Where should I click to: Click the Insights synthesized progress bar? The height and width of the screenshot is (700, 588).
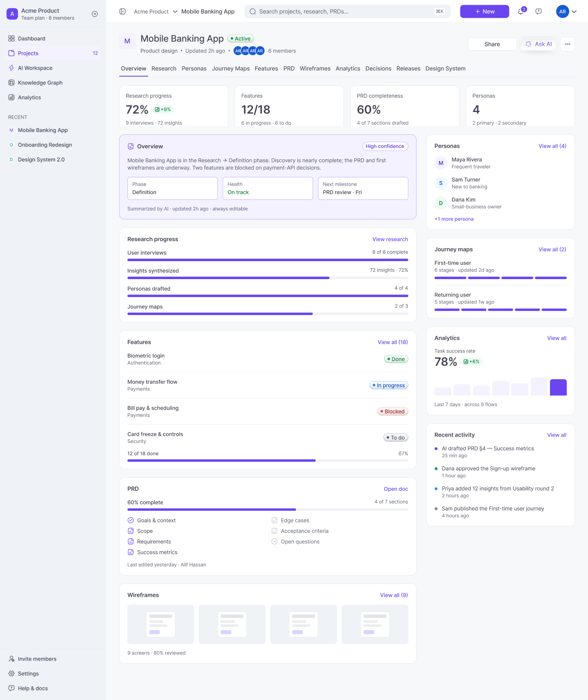click(x=268, y=278)
